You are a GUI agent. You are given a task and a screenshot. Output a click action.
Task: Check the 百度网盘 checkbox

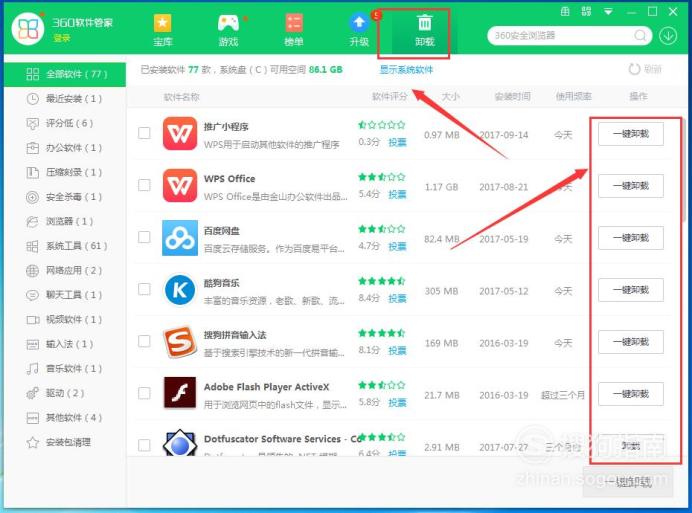point(144,237)
